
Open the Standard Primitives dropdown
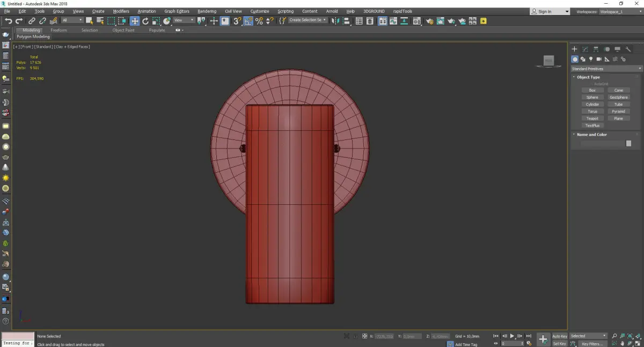[606, 69]
